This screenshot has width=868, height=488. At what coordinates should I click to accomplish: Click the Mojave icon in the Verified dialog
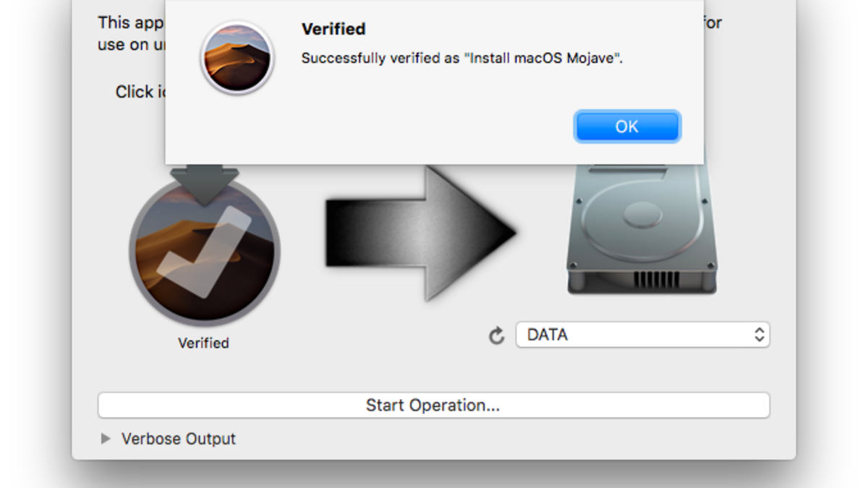(x=237, y=57)
